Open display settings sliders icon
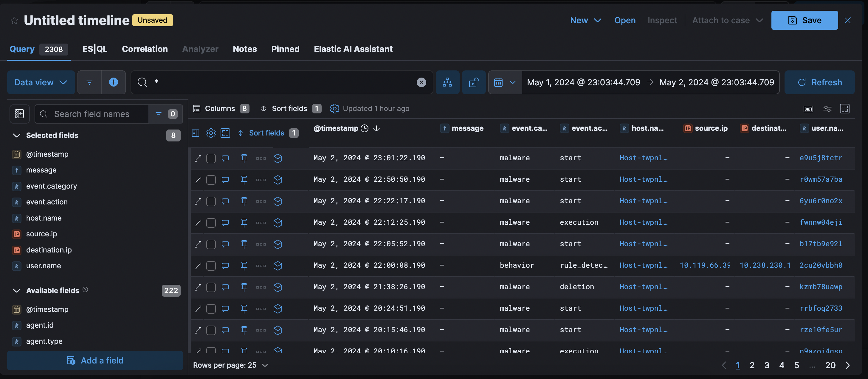The width and height of the screenshot is (868, 379). (x=827, y=109)
